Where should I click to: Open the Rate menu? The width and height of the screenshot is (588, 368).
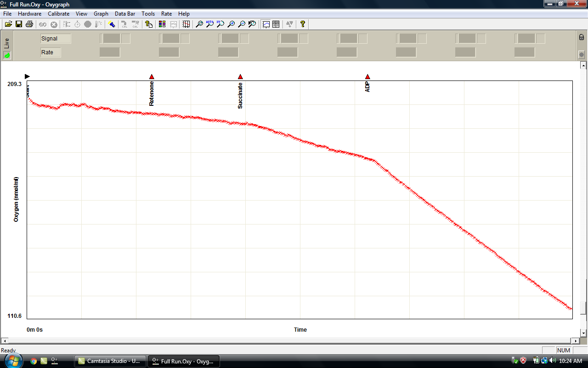click(166, 14)
